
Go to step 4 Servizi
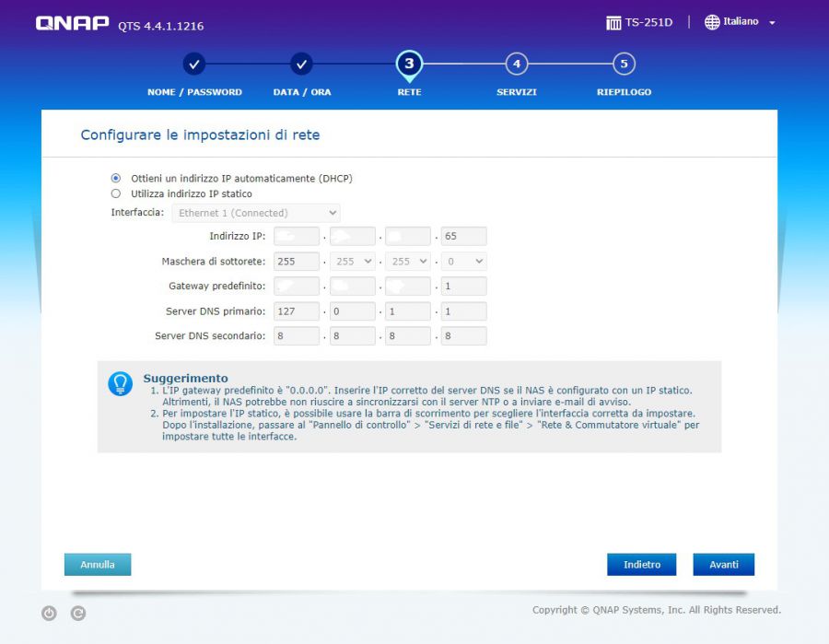[x=517, y=64]
